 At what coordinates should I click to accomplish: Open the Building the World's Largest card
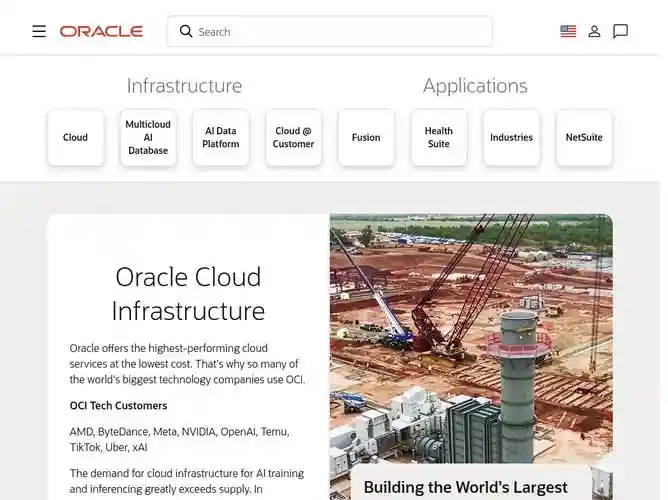click(471, 482)
